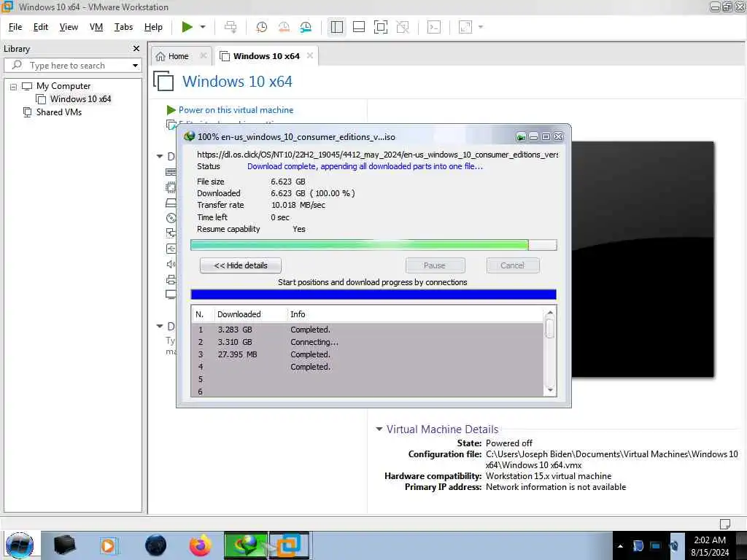Viewport: 747px width, 560px height.
Task: Collapse the Description section triangle
Action: point(160,326)
